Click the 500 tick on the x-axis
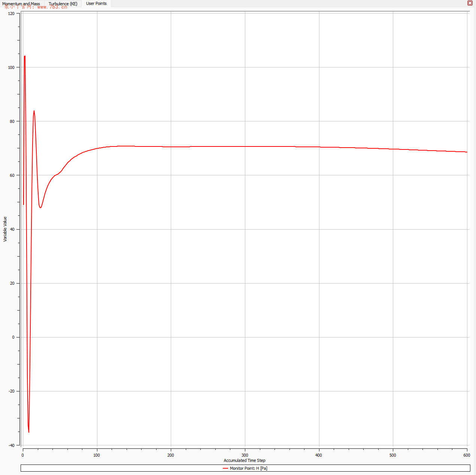Screen dimensions: 476x475 [392, 455]
